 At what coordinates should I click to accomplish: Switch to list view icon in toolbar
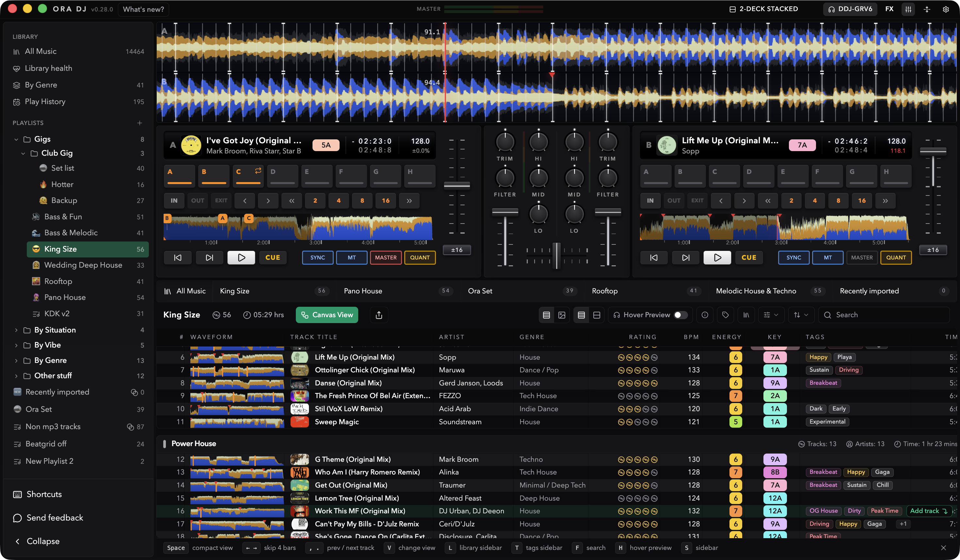click(x=546, y=315)
